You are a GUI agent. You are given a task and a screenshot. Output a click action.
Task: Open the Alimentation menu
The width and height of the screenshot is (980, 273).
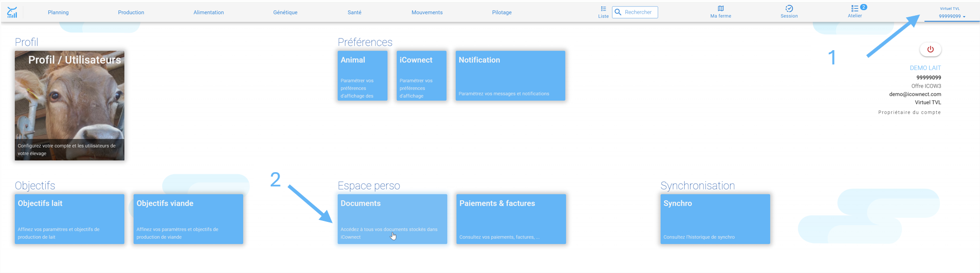tap(209, 12)
